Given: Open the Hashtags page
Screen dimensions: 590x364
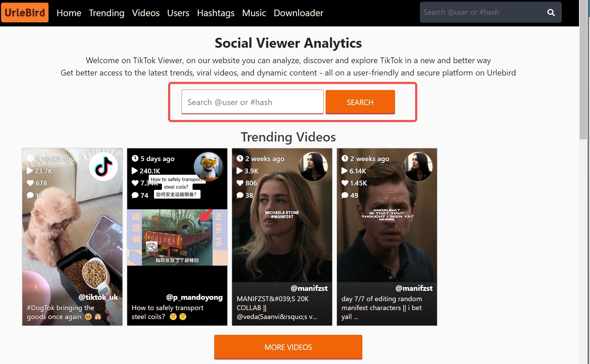Looking at the screenshot, I should [216, 13].
